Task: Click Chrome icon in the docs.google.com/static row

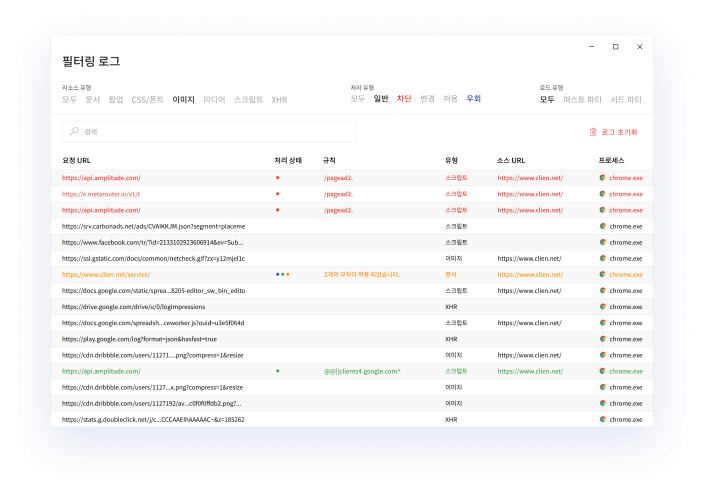Action: pyautogui.click(x=603, y=290)
